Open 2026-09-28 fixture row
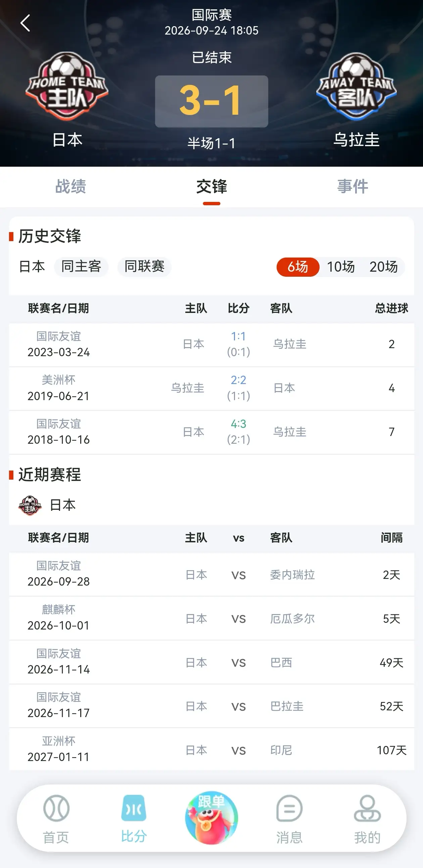Screen dimensions: 423x868 [x=211, y=574]
